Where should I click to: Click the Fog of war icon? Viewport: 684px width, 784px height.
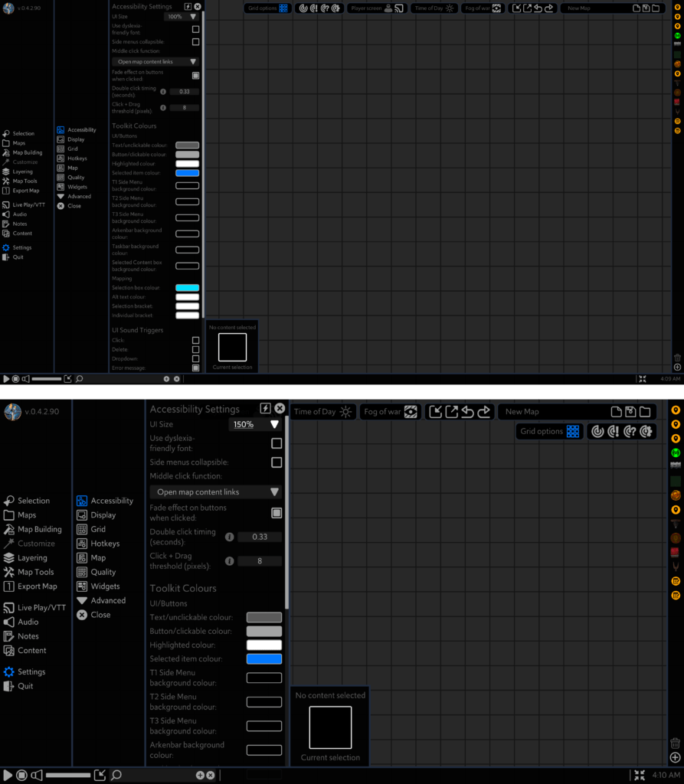[x=411, y=411]
